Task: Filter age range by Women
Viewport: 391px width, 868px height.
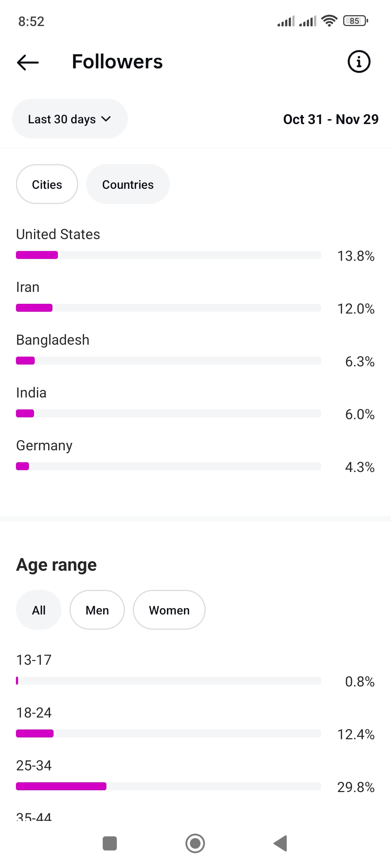Action: pos(169,610)
